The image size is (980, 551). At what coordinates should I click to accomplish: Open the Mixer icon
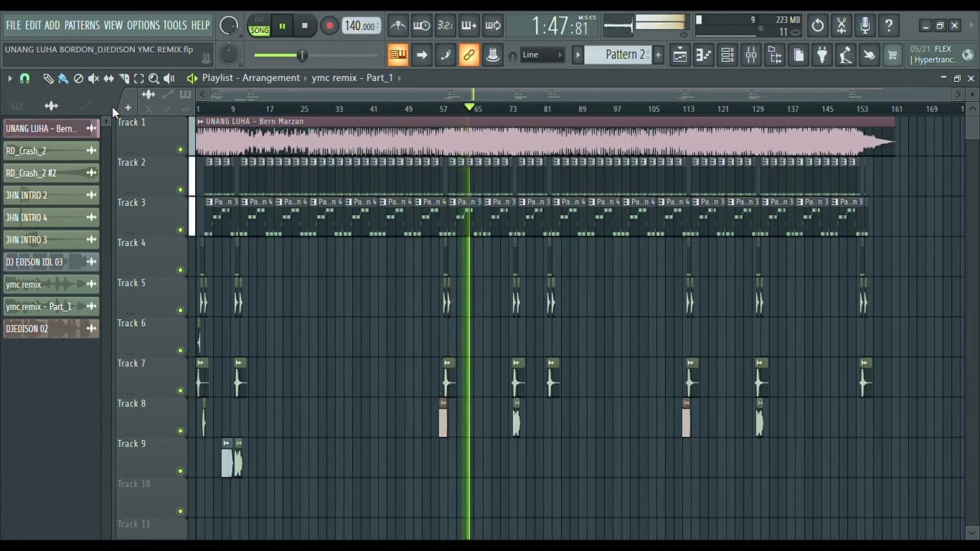click(x=751, y=55)
